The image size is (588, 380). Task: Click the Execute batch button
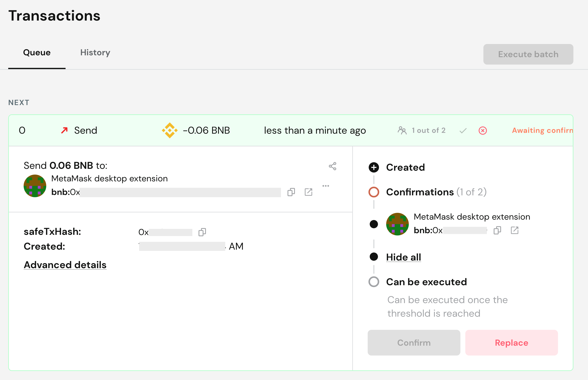(528, 54)
